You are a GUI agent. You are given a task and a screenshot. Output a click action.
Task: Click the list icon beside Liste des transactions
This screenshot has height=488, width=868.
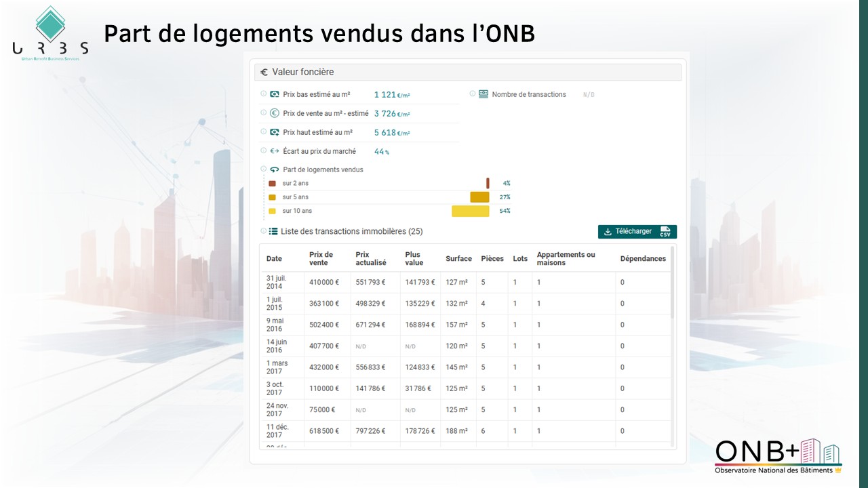click(273, 231)
